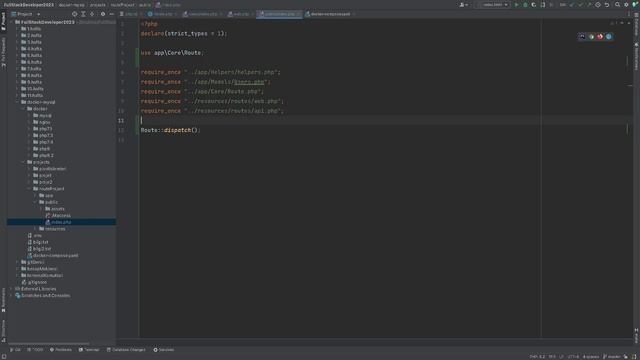Select index.php file in project tree
This screenshot has height=360, width=640.
tap(61, 222)
